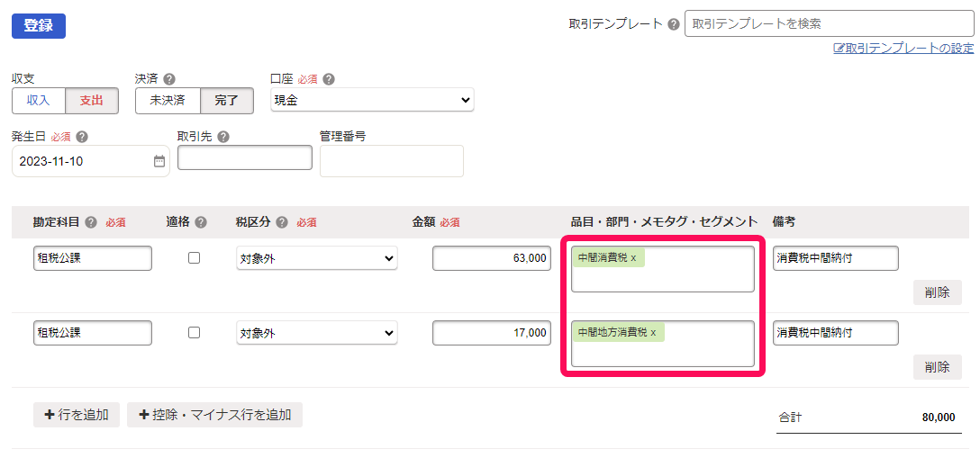
Task: Open the calendar picker icon
Action: 159,161
